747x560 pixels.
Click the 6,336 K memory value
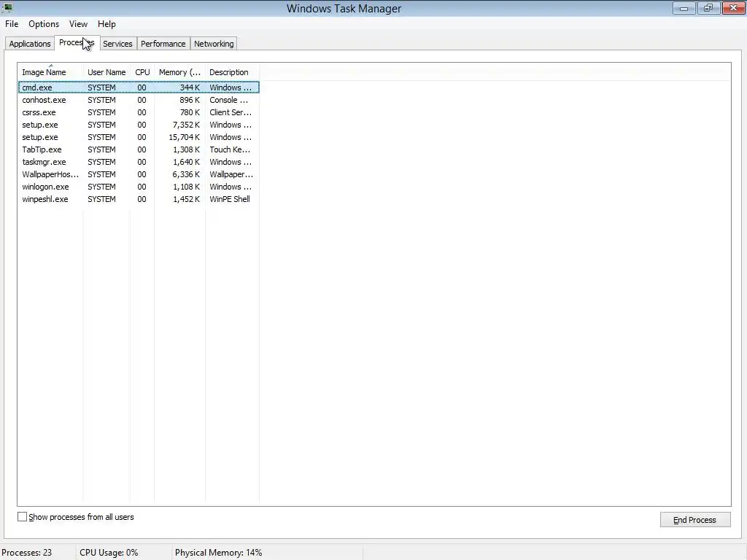[x=186, y=174]
